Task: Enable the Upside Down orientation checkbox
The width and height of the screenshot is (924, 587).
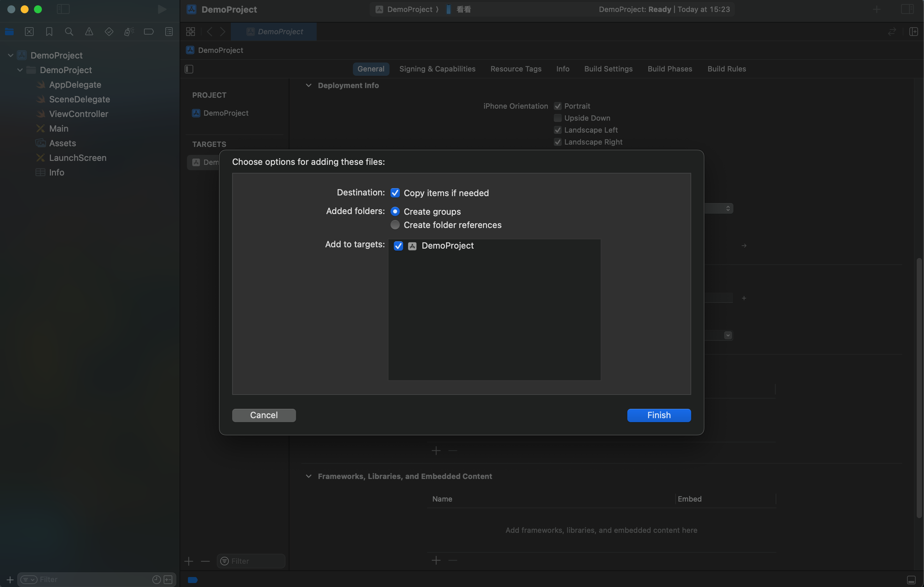Action: pos(557,118)
